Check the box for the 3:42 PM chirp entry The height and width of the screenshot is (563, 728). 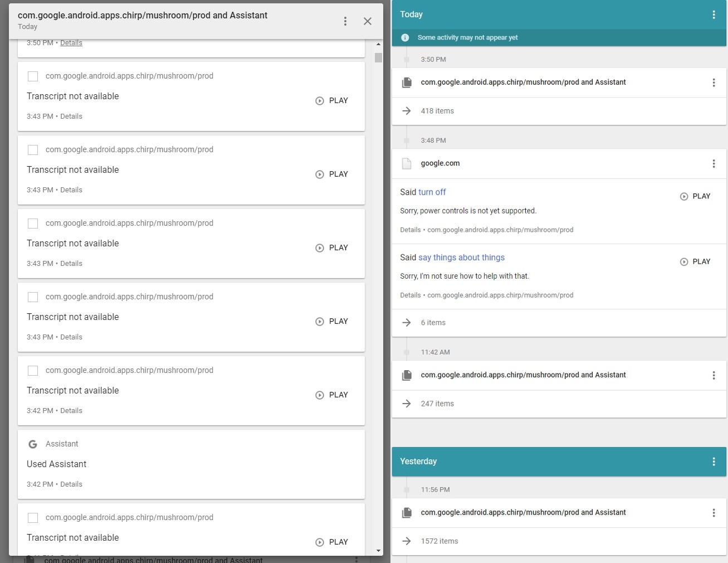pos(33,371)
